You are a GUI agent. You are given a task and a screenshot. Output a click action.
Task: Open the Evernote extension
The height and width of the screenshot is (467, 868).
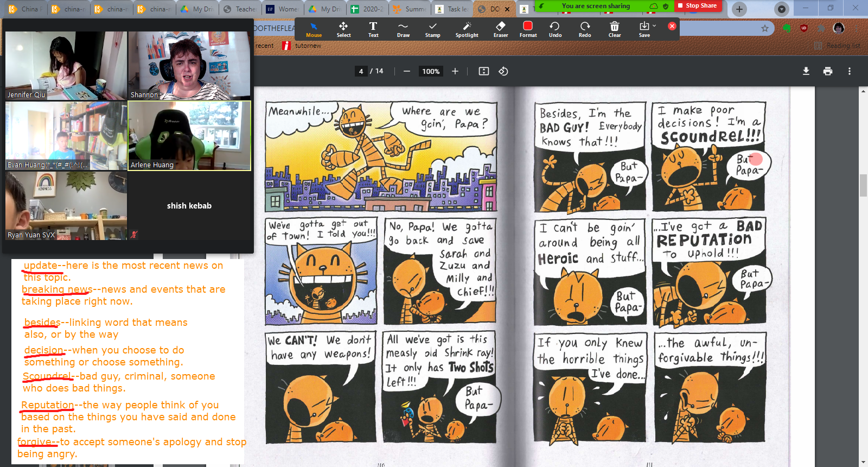tap(787, 28)
